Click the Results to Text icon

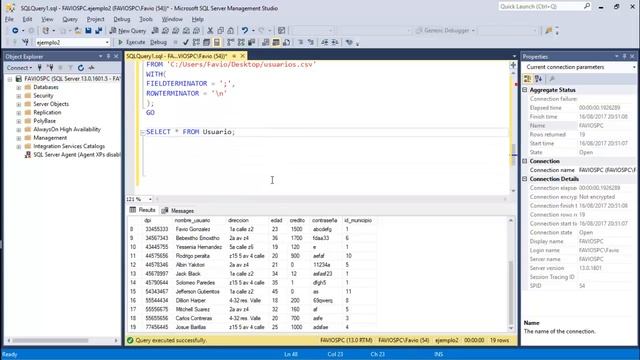point(266,42)
